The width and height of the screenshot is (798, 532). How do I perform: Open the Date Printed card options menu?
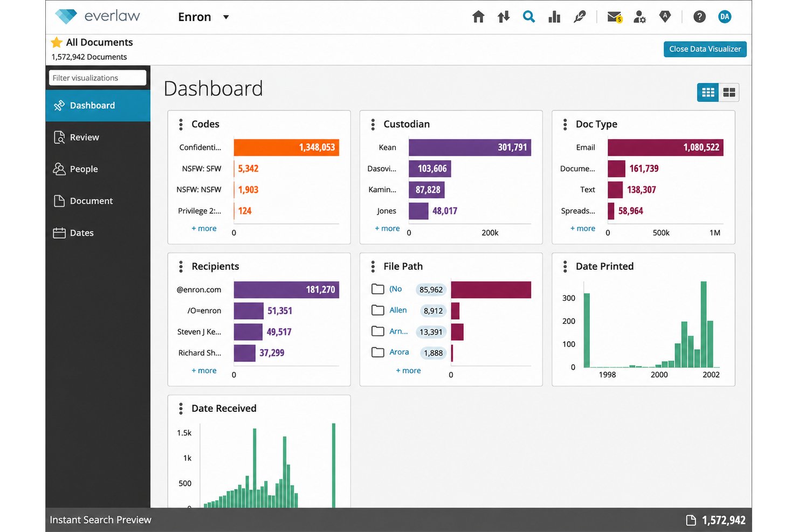565,266
